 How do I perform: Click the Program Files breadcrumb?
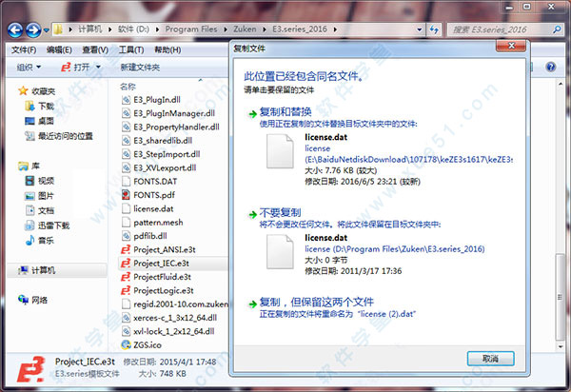coord(191,29)
